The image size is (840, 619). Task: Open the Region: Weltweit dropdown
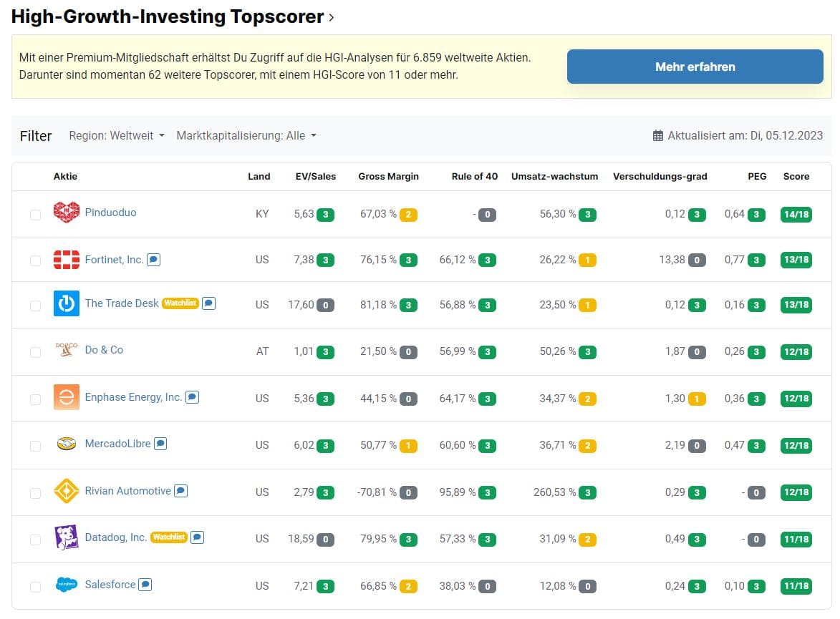[115, 135]
